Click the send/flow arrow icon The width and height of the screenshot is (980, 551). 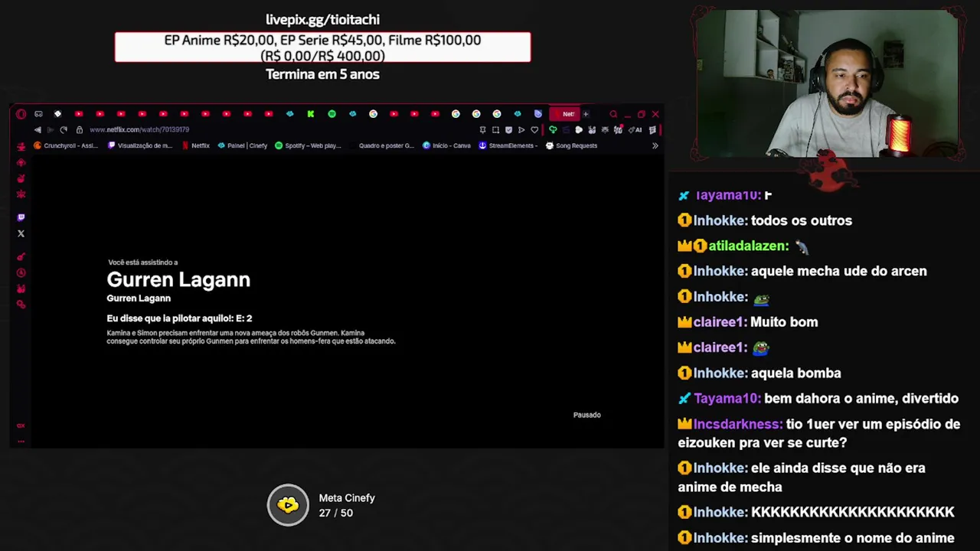521,130
